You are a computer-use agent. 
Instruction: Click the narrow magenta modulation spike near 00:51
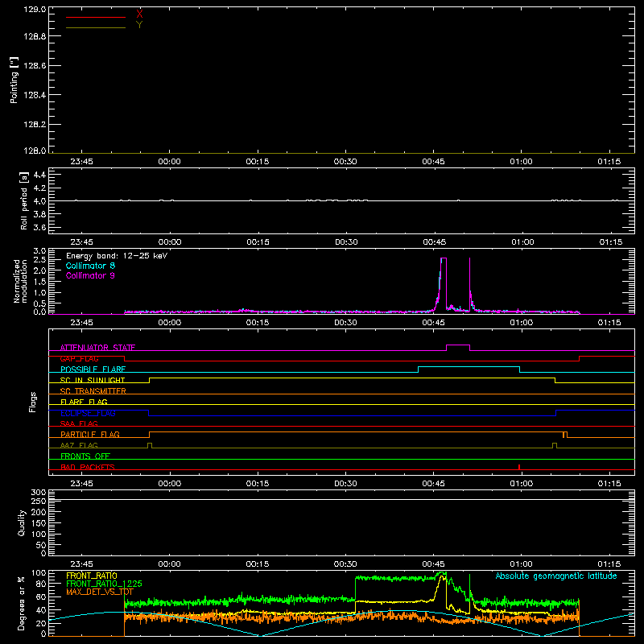[469, 283]
